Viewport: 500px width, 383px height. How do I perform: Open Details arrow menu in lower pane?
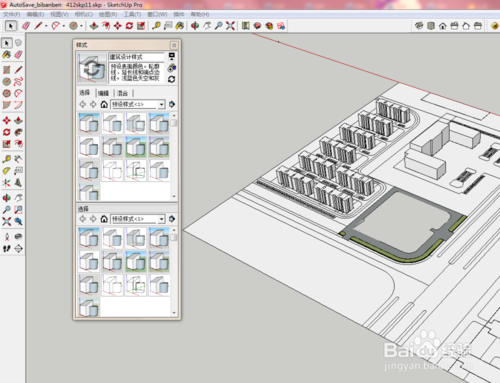[172, 219]
